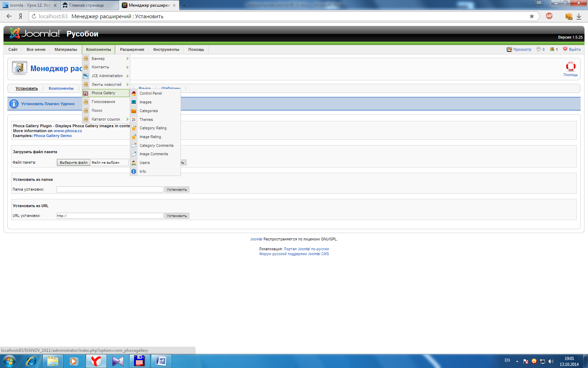The height and width of the screenshot is (368, 588).
Task: Reload the page with refresh icon
Action: tap(34, 16)
